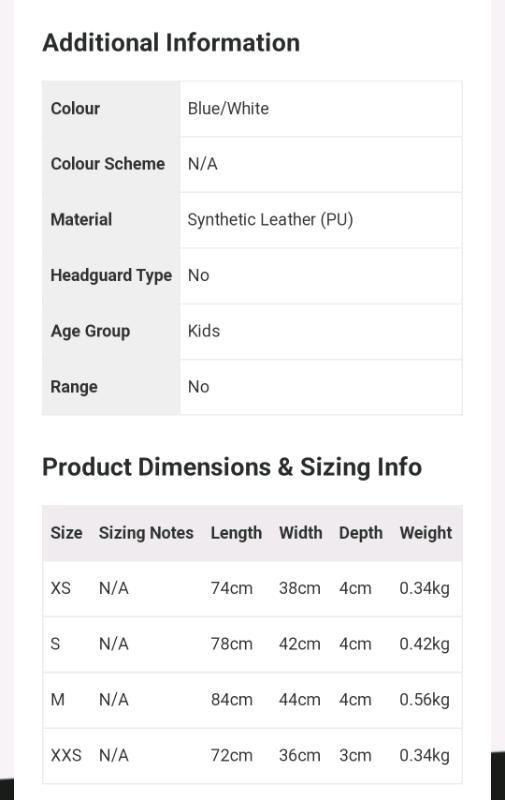Click the Additional Information heading
Screen dimensions: 505x800
pyautogui.click(x=171, y=42)
